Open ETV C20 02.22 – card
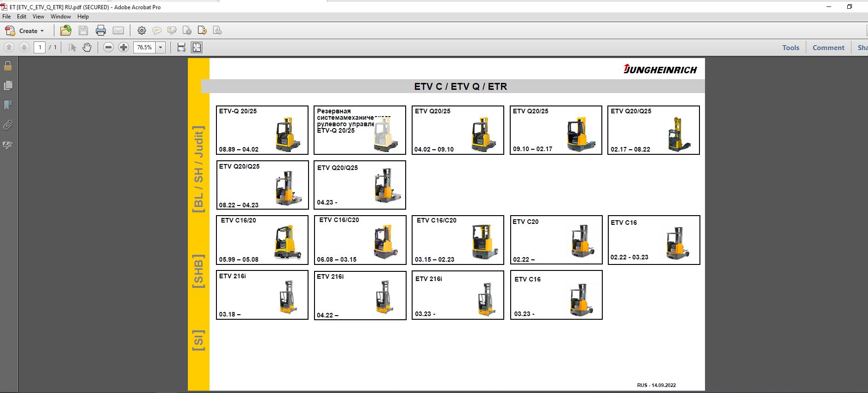 pos(556,240)
